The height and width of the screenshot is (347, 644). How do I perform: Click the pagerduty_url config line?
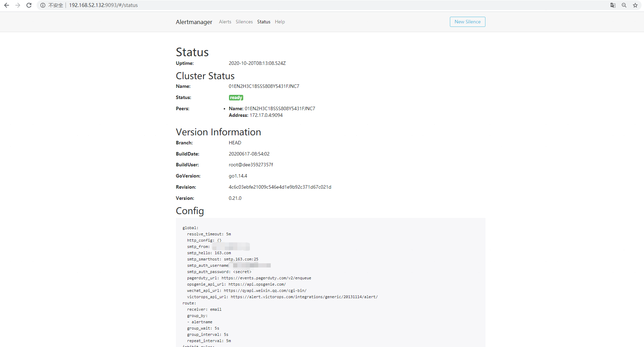(x=249, y=278)
